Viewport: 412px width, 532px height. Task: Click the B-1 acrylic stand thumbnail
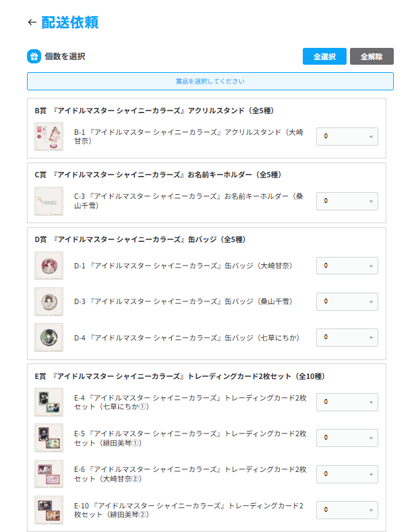click(x=49, y=136)
